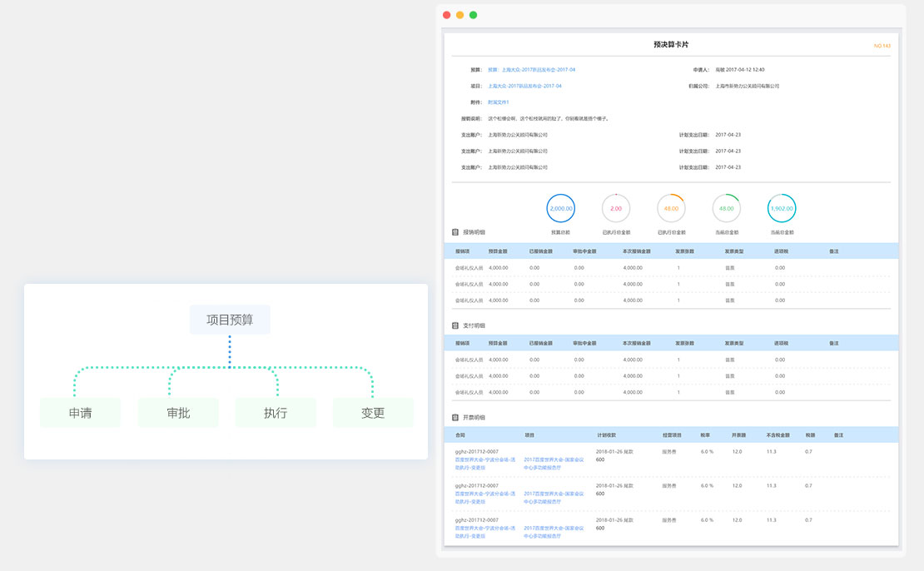Screen dimensions: 924x571
Task: Select the 变更 box in the diagram
Action: (x=373, y=413)
